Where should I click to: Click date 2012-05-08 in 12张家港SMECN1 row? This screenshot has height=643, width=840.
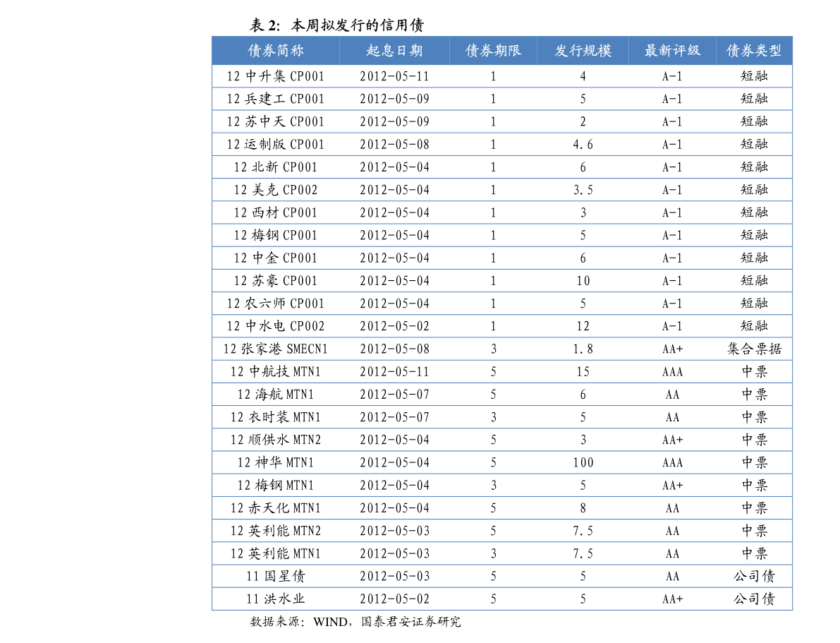395,349
